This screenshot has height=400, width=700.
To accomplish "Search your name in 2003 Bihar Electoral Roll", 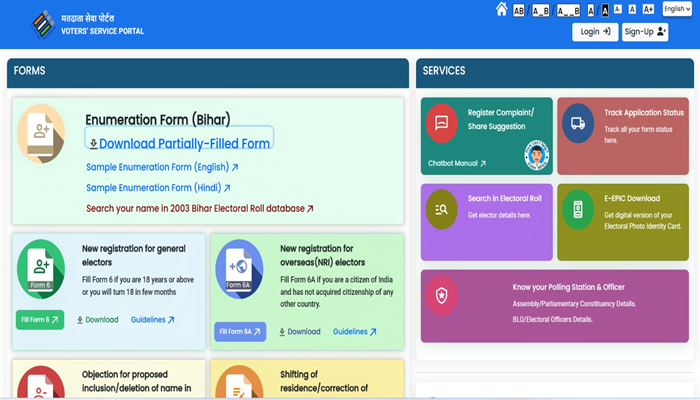I will pos(200,208).
